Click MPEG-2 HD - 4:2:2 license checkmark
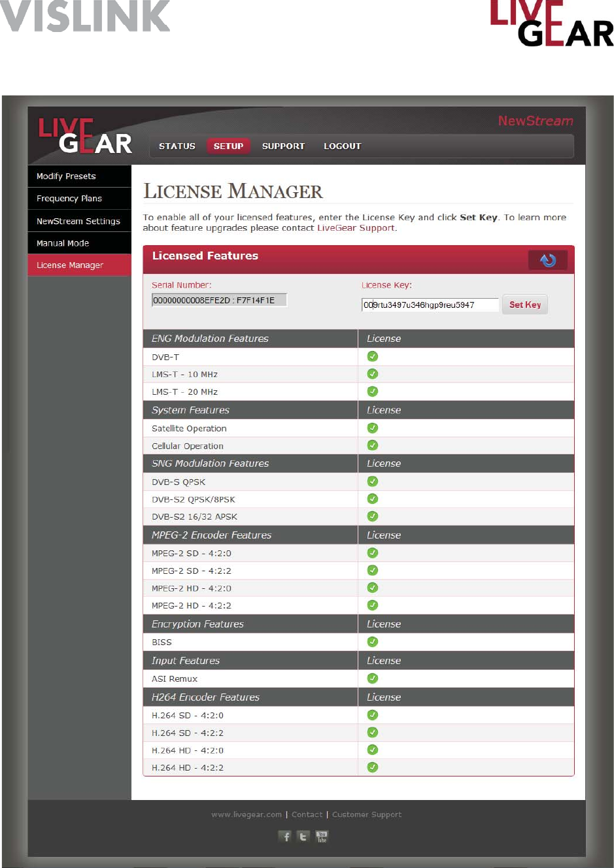This screenshot has height=868, width=614. tap(373, 605)
